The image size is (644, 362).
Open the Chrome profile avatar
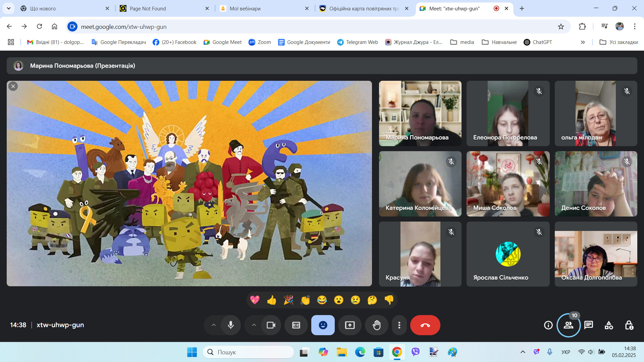620,26
